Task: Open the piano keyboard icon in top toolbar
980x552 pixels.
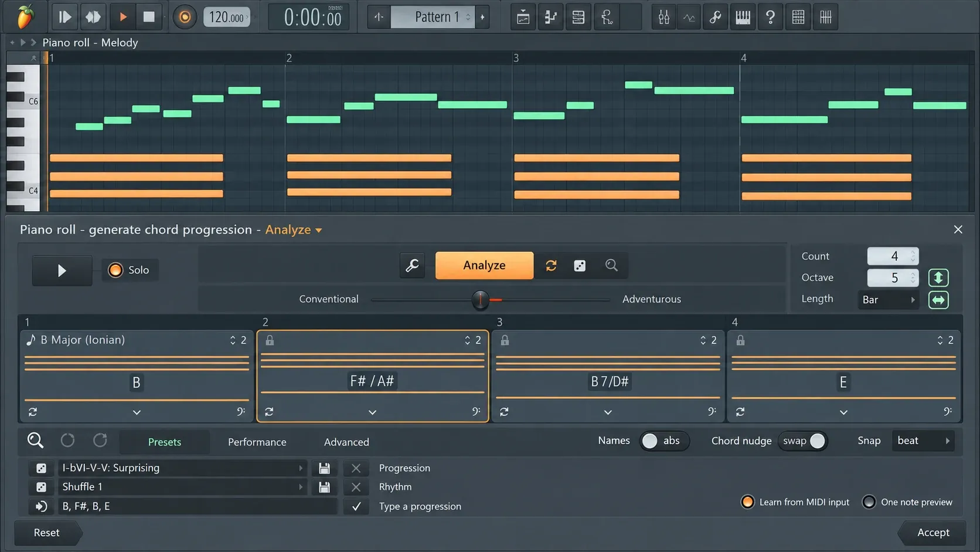Action: pos(743,17)
